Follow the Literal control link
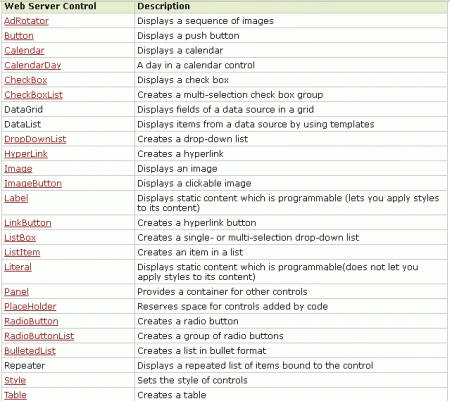This screenshot has width=450, height=401. (x=18, y=267)
